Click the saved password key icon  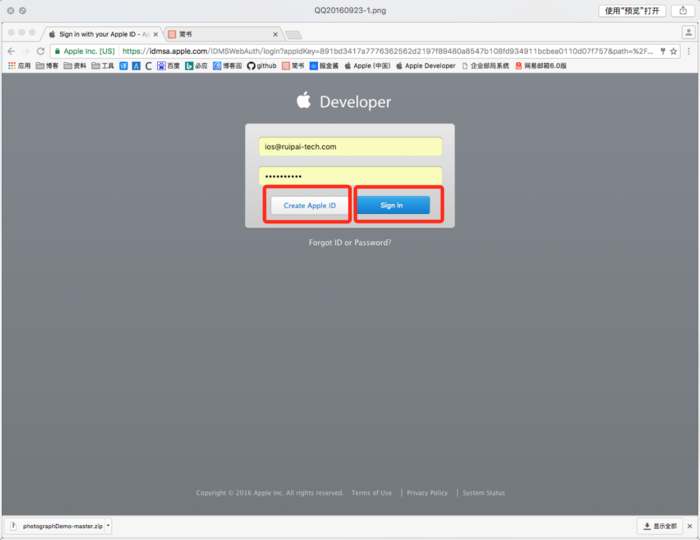(662, 51)
